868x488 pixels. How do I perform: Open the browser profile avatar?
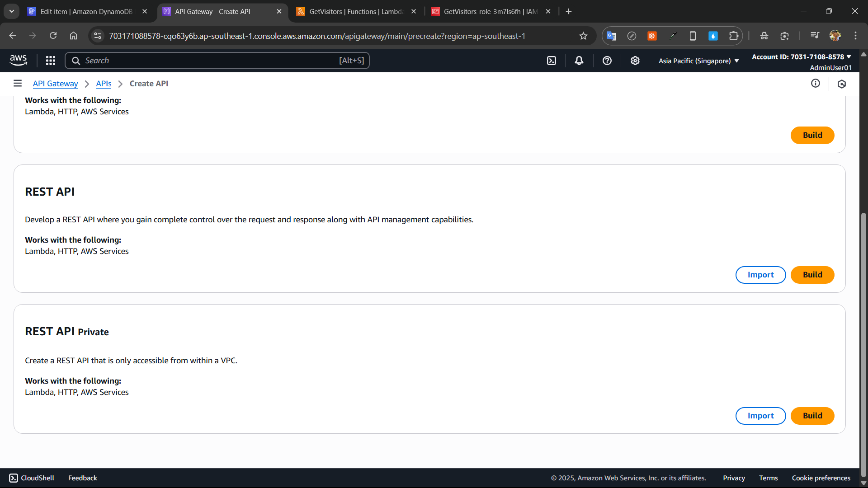pyautogui.click(x=835, y=36)
